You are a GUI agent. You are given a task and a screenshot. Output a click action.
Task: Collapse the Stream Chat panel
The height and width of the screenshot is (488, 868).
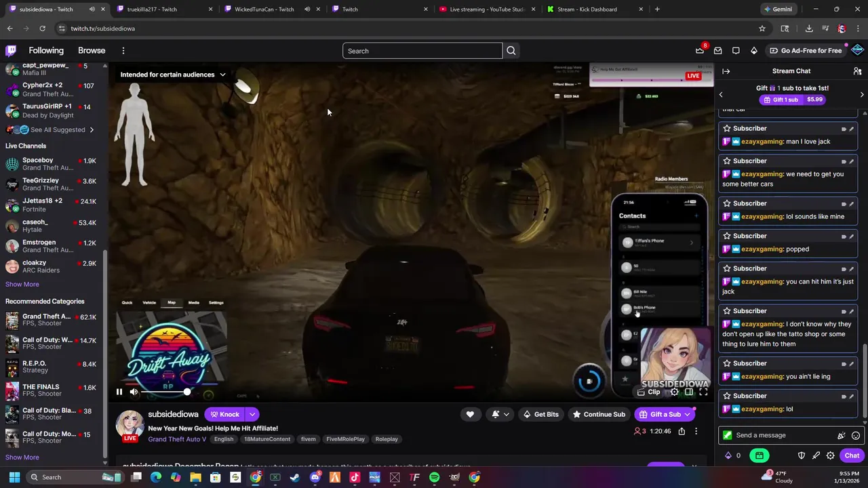pyautogui.click(x=726, y=71)
